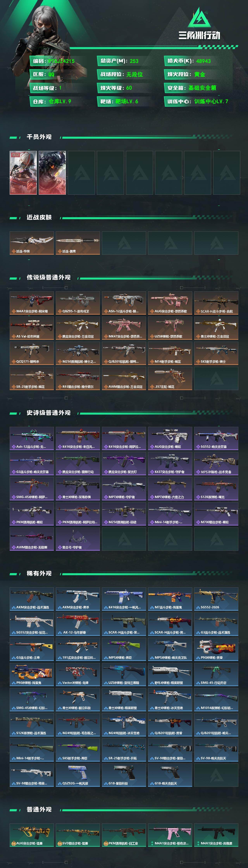This screenshot has width=248, height=868.
Task: Click the 稀有外观 section header
Action: click(x=39, y=573)
